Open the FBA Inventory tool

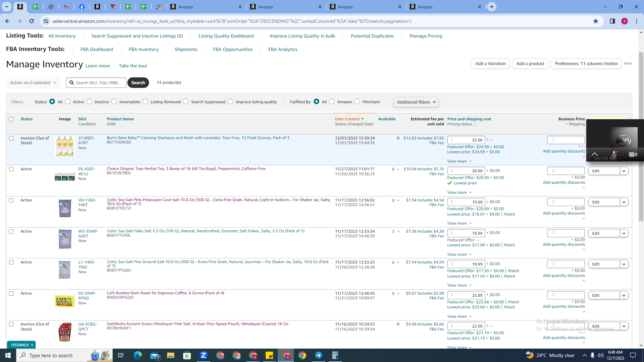point(144,49)
